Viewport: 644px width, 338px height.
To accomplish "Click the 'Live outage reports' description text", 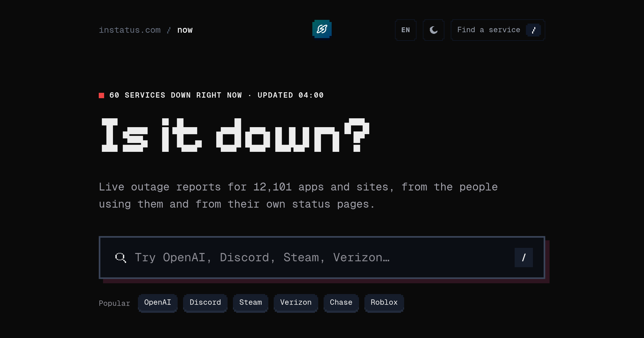I will (x=298, y=196).
